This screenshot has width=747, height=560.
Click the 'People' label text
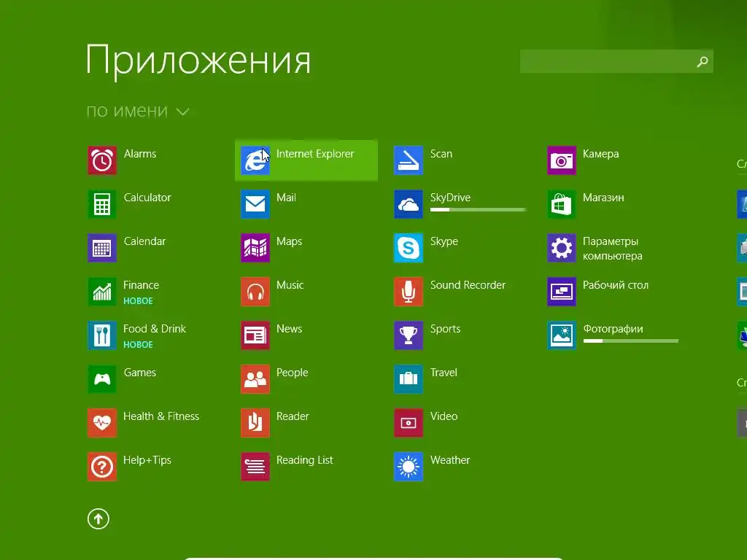pyautogui.click(x=293, y=373)
